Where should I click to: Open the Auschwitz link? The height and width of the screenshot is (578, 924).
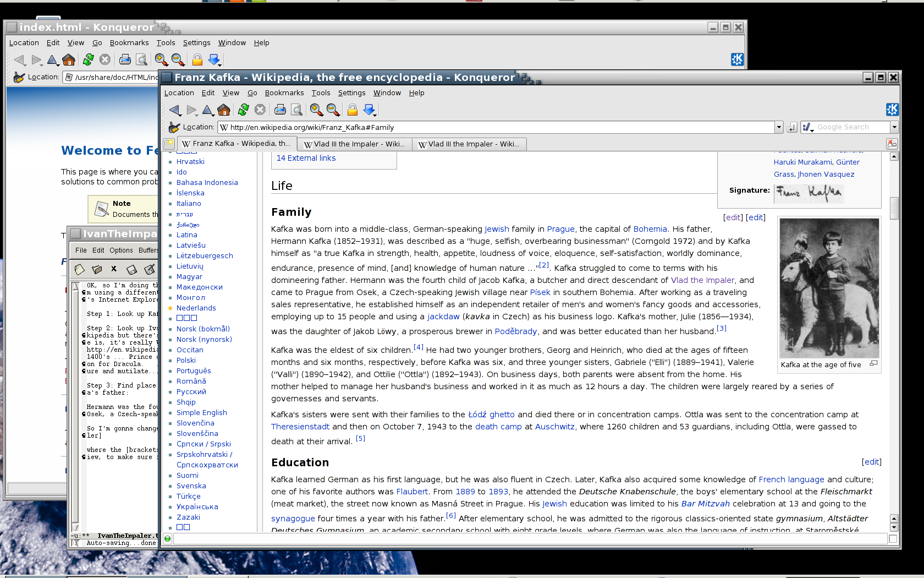(555, 427)
